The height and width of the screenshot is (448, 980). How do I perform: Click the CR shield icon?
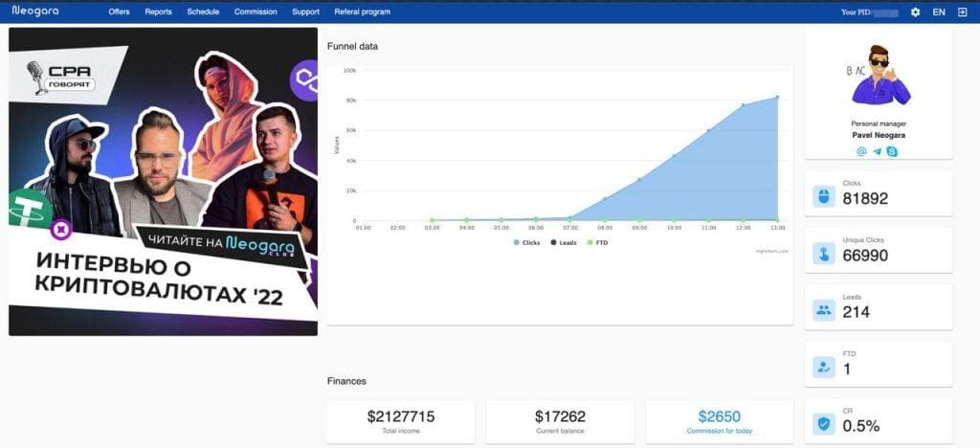tap(824, 424)
